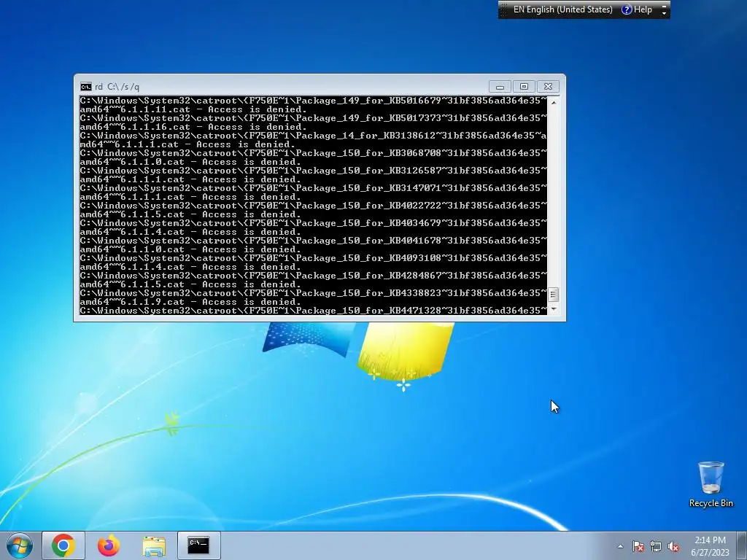Click the line containing Package_14_for_KB3138612
Viewport: 747px width, 560px height.
click(x=314, y=136)
